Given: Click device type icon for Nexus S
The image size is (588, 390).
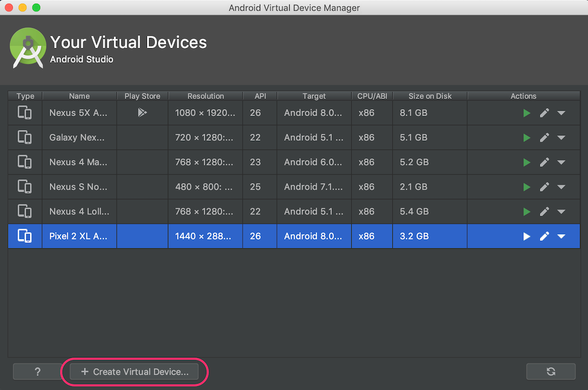Looking at the screenshot, I should pos(25,187).
